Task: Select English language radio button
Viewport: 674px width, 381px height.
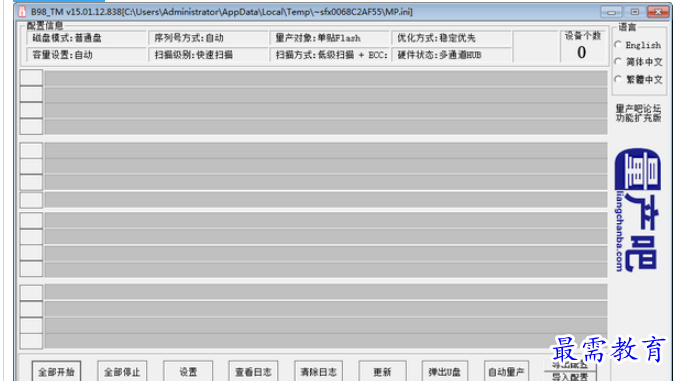Action: point(618,44)
